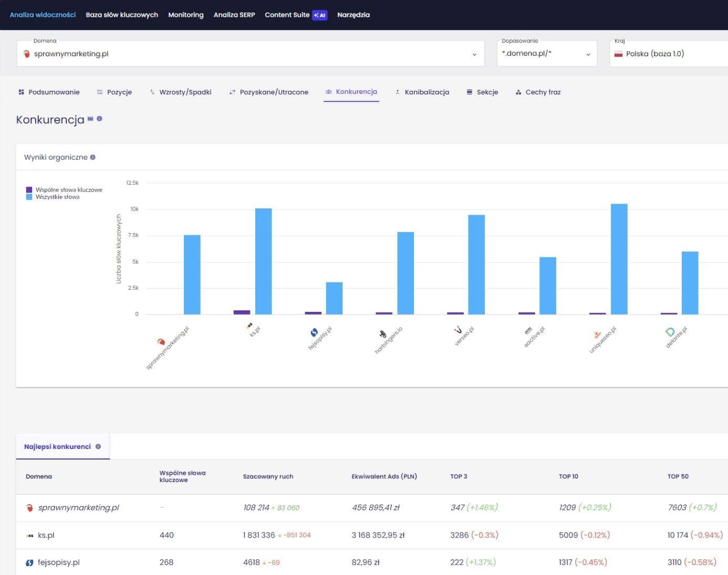Click the ks.pl chart axis icon
Viewport: 728px width, 575px height.
point(249,326)
